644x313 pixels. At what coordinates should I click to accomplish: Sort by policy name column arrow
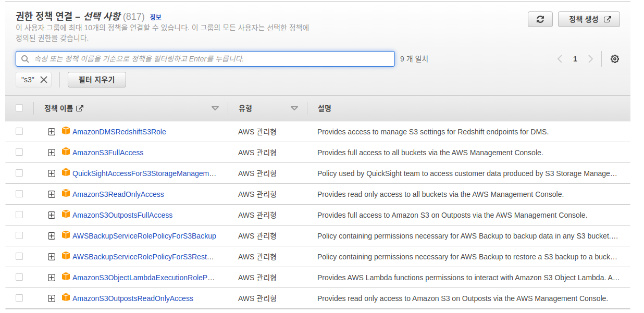[x=215, y=108]
